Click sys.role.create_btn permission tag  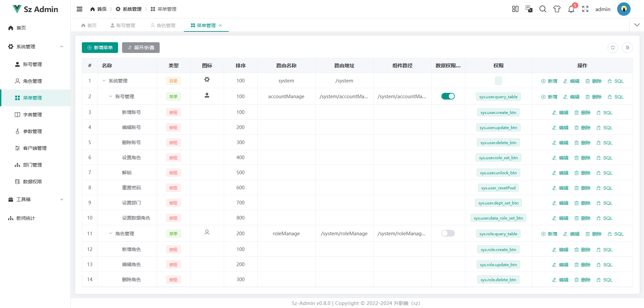[498, 250]
